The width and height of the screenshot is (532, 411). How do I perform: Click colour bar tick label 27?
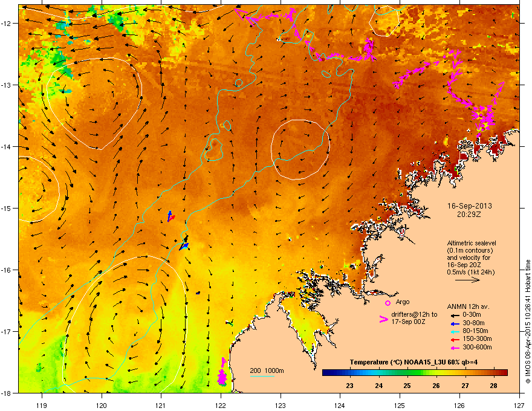click(465, 386)
